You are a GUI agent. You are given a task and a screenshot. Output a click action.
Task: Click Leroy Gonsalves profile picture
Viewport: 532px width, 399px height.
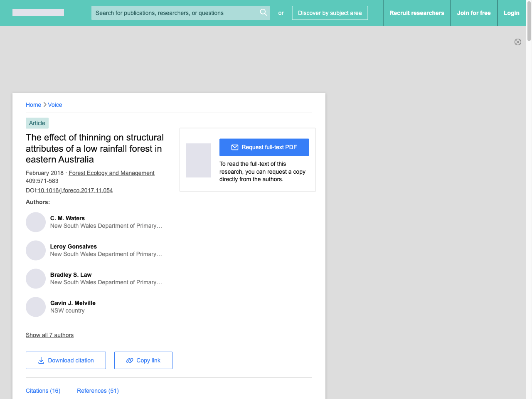tap(36, 251)
